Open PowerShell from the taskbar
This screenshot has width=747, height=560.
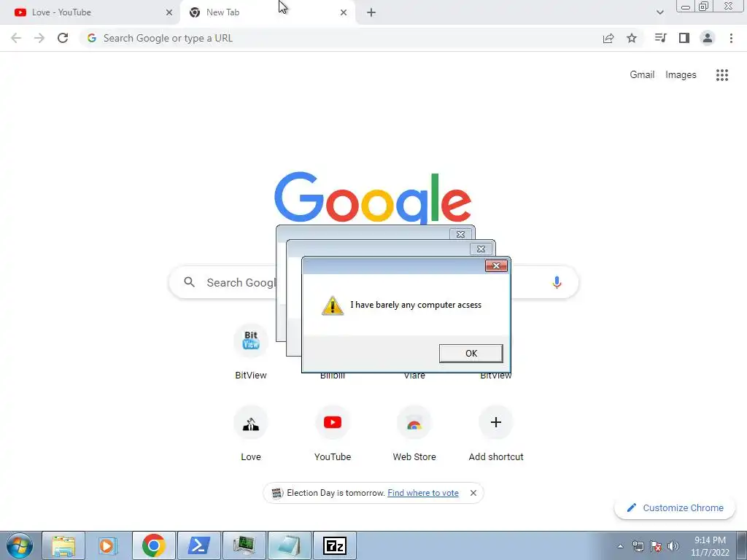(x=198, y=545)
